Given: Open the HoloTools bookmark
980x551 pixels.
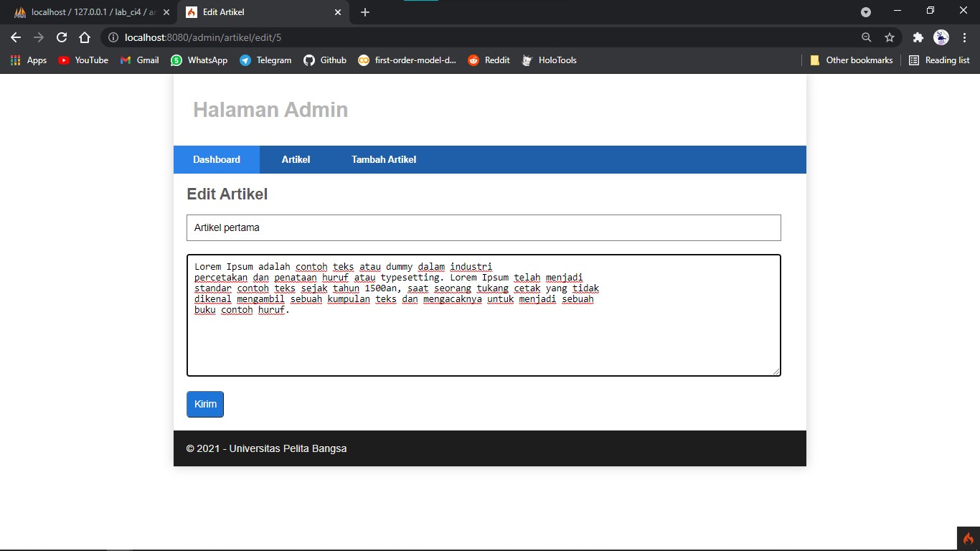Looking at the screenshot, I should coord(549,60).
